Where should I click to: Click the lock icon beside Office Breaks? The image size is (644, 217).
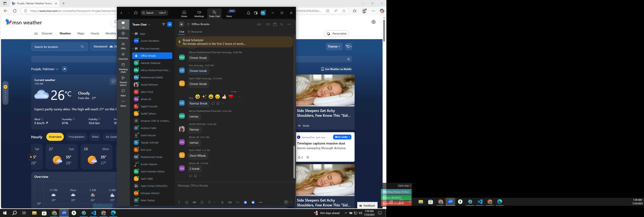(x=182, y=24)
